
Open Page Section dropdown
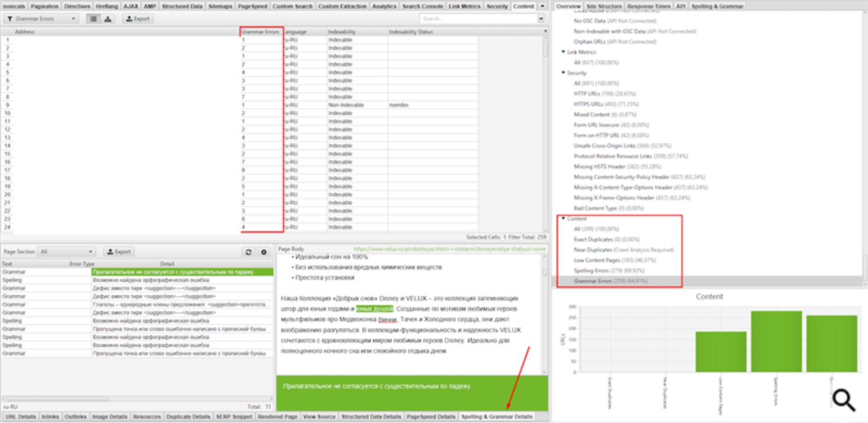point(65,252)
